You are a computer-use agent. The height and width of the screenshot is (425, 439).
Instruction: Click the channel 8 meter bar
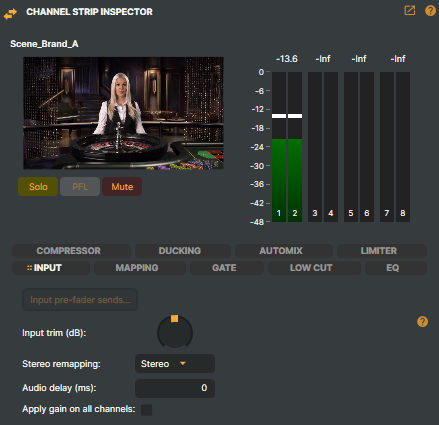click(x=403, y=147)
